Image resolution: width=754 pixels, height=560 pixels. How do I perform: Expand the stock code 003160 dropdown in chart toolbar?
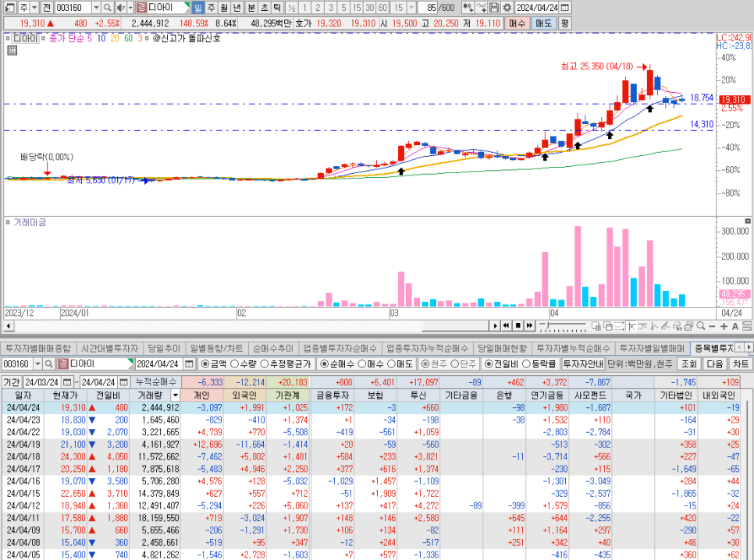point(96,8)
